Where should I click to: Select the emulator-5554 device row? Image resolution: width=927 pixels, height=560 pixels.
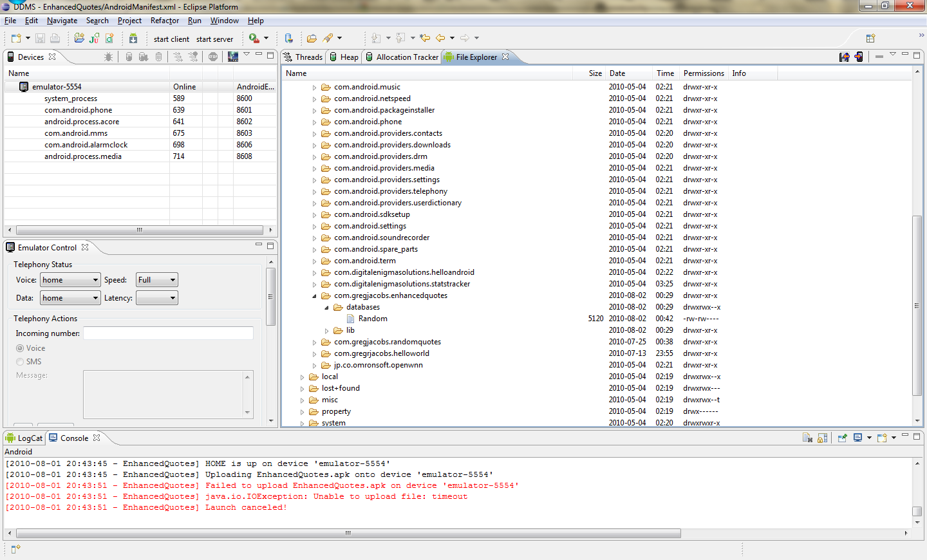tap(140, 87)
